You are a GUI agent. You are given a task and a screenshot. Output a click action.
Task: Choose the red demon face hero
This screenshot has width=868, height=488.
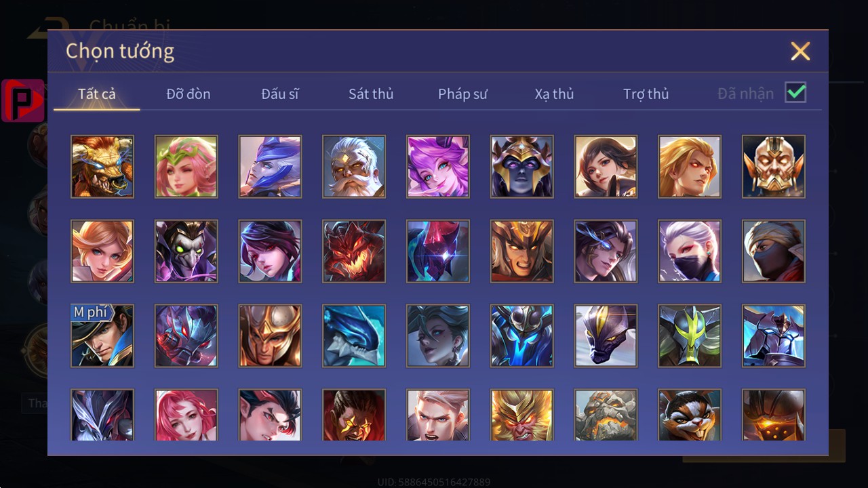(354, 251)
